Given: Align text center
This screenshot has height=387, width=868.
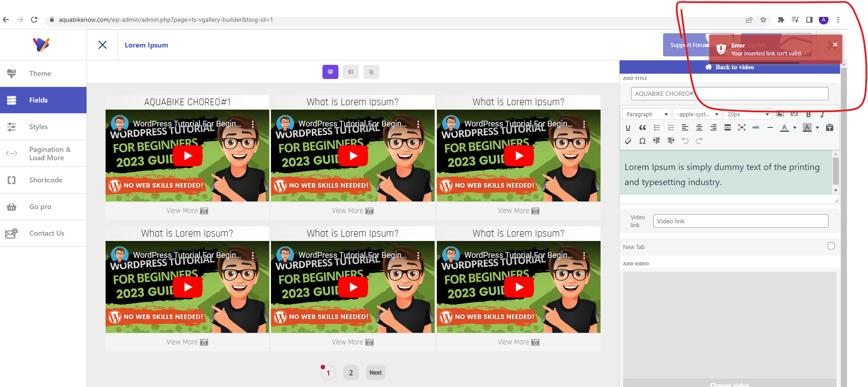Looking at the screenshot, I should 699,127.
